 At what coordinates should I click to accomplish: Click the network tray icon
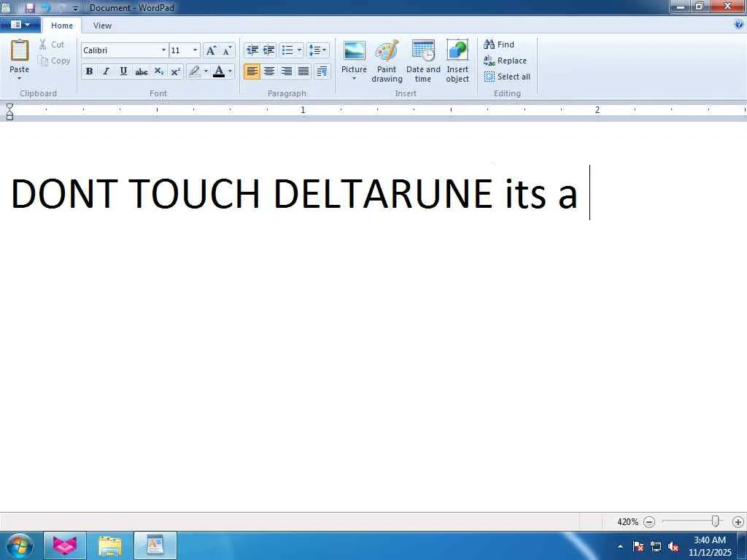pos(656,546)
